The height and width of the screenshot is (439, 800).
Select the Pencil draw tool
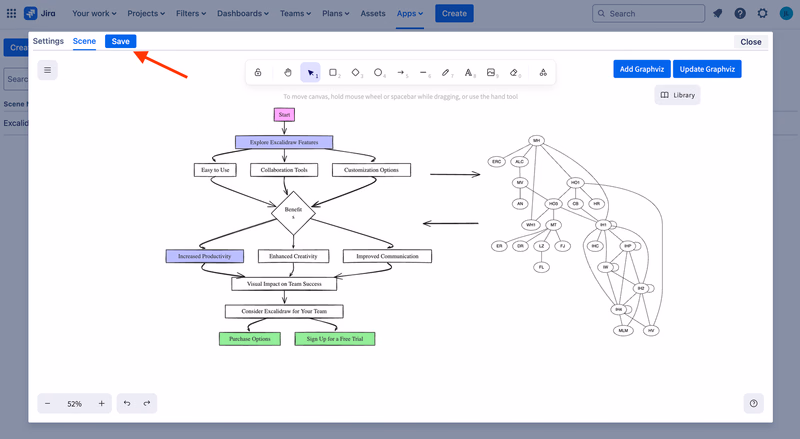point(446,72)
